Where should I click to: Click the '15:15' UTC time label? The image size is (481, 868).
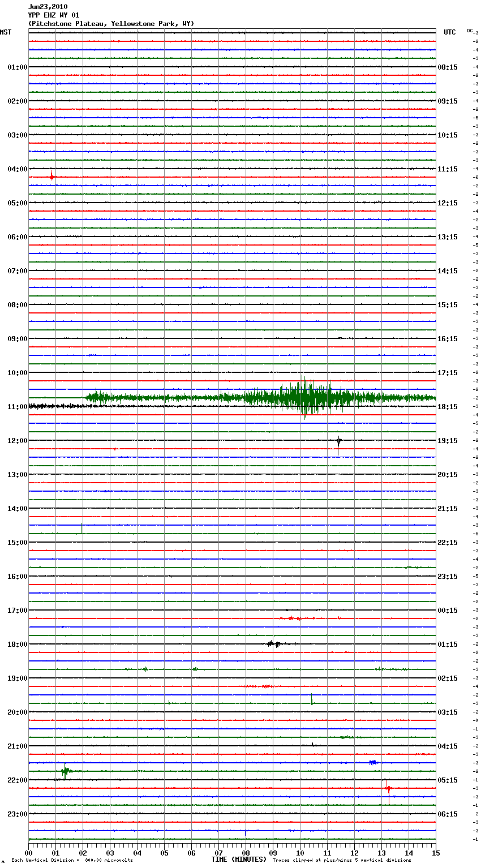pos(448,305)
